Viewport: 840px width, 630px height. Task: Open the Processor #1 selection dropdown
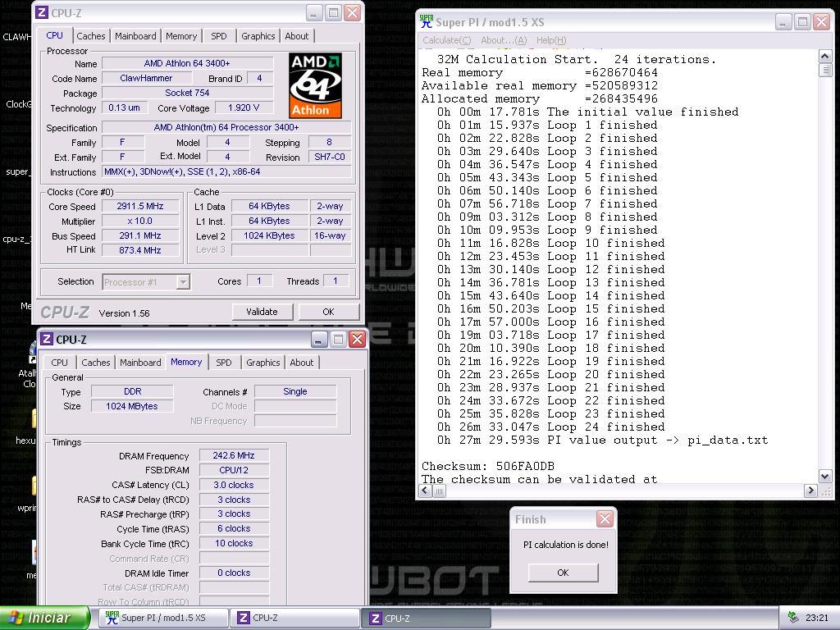(183, 282)
